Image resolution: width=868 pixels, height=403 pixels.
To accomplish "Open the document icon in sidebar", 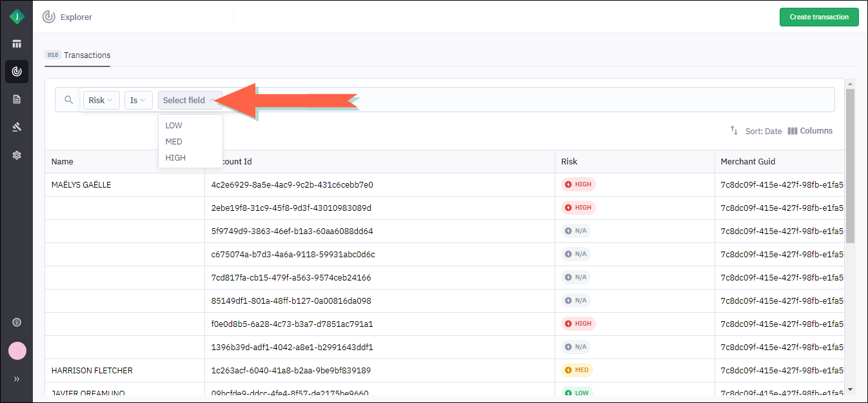I will 17,99.
